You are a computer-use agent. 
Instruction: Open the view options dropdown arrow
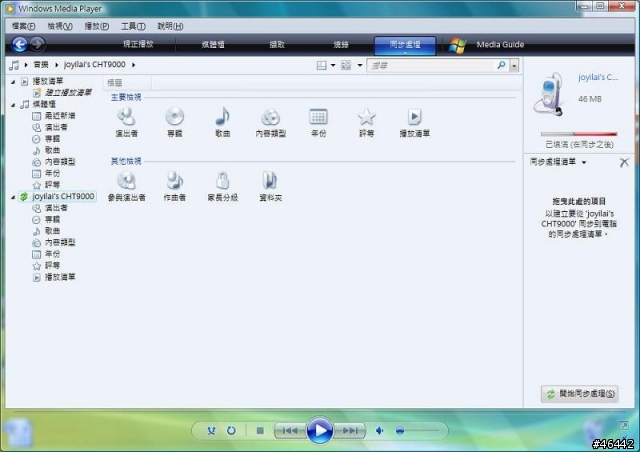point(360,65)
